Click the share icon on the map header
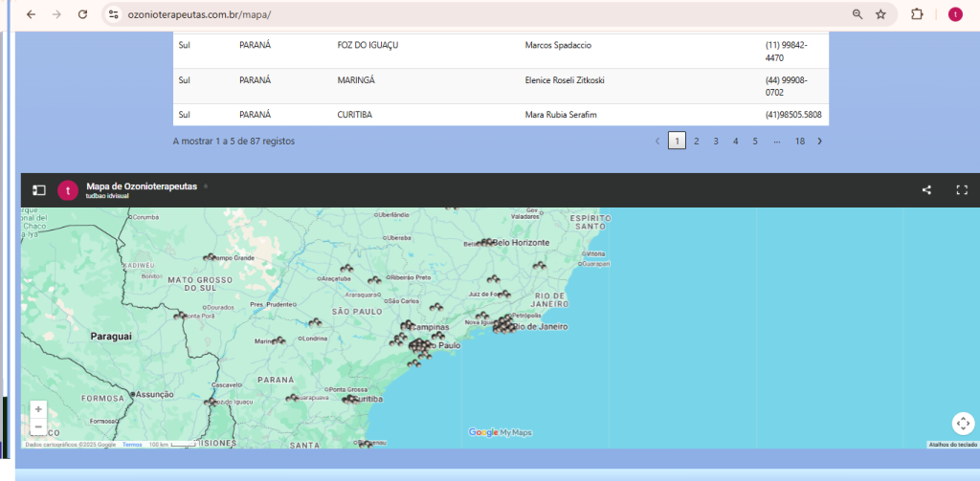The height and width of the screenshot is (481, 980). pos(926,190)
